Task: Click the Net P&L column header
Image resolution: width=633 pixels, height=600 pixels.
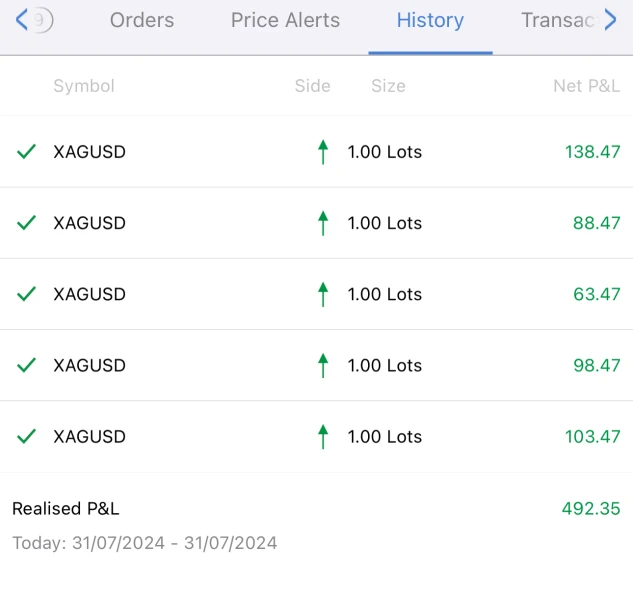Action: 586,86
